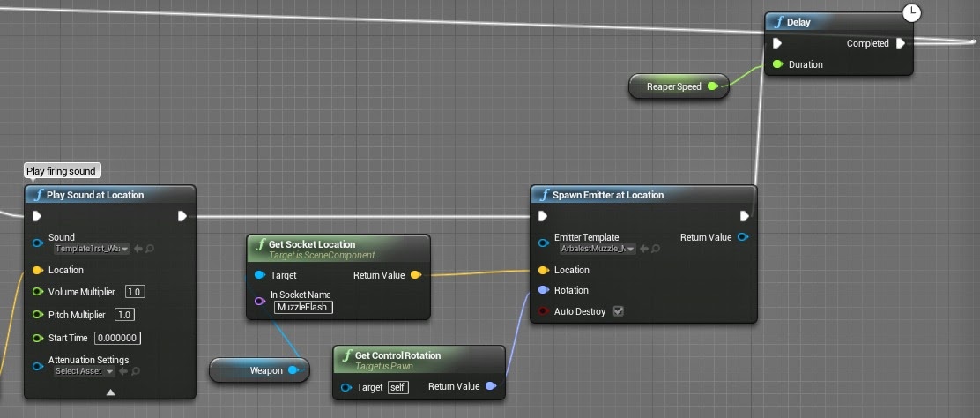Click the self field on Get Control Rotation
The width and height of the screenshot is (980, 418).
point(398,387)
